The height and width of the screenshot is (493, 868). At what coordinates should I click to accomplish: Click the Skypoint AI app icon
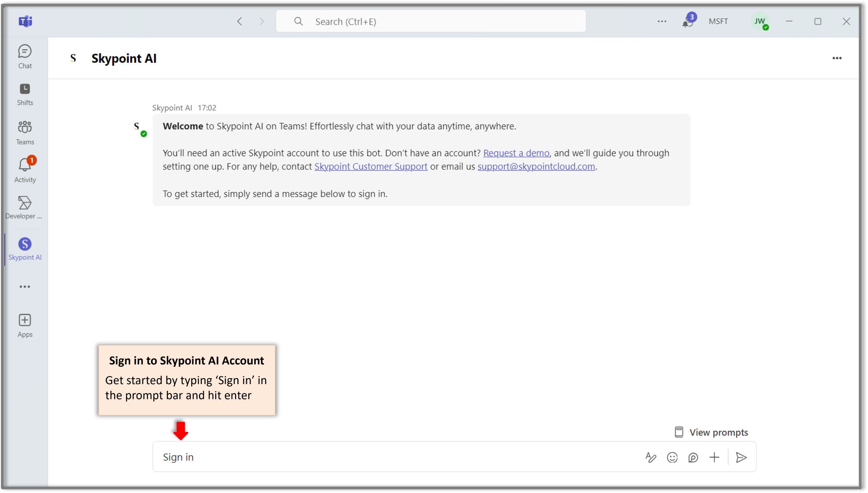[x=24, y=243]
